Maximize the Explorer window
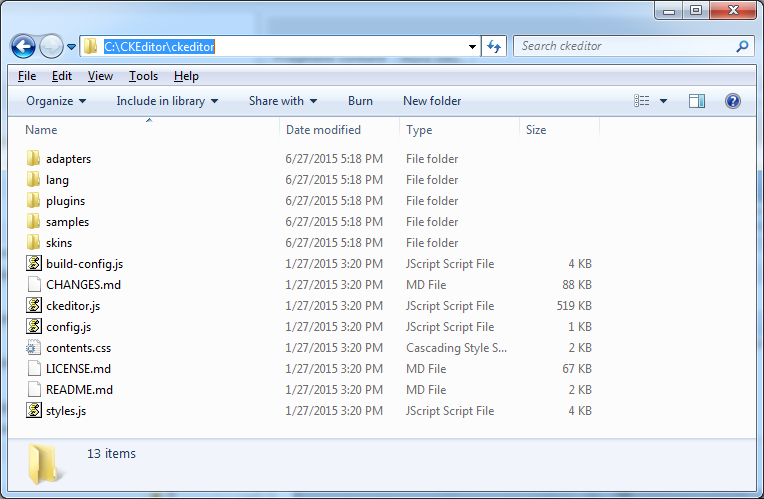This screenshot has width=764, height=499. coord(696,10)
